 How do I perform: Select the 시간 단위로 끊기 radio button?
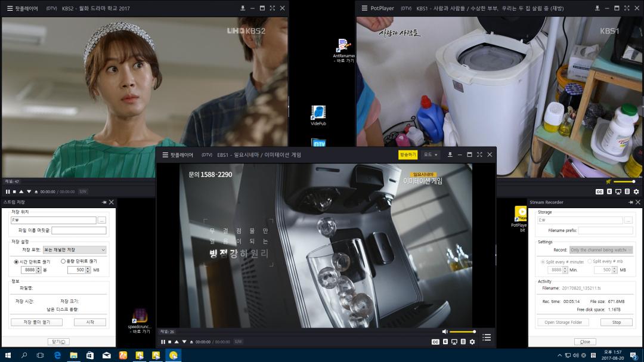[16, 261]
